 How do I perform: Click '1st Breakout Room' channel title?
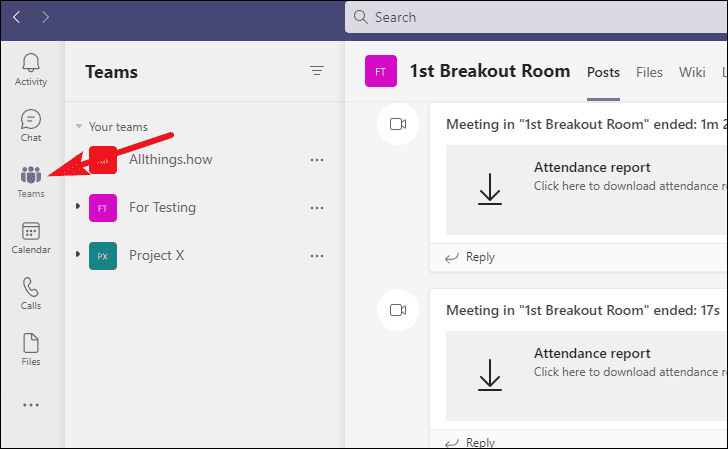tap(490, 71)
